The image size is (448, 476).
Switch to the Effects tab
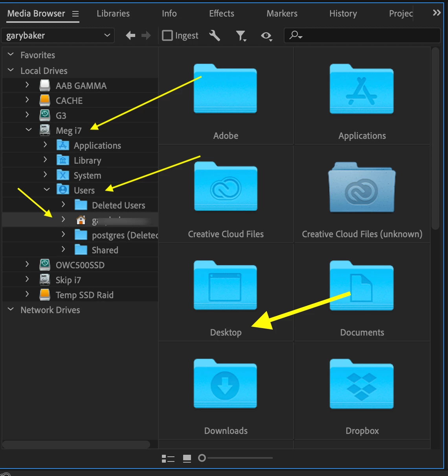pos(222,13)
